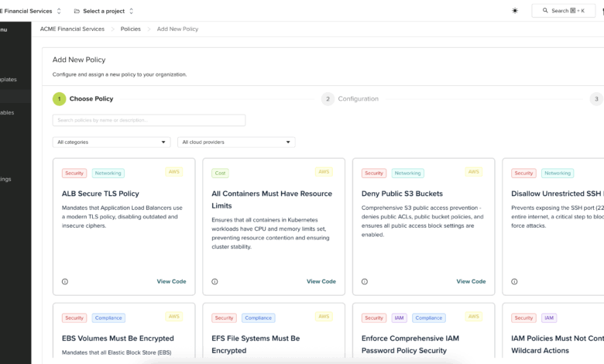604x364 pixels.
Task: Open the All cloud providers dropdown
Action: [x=236, y=143]
